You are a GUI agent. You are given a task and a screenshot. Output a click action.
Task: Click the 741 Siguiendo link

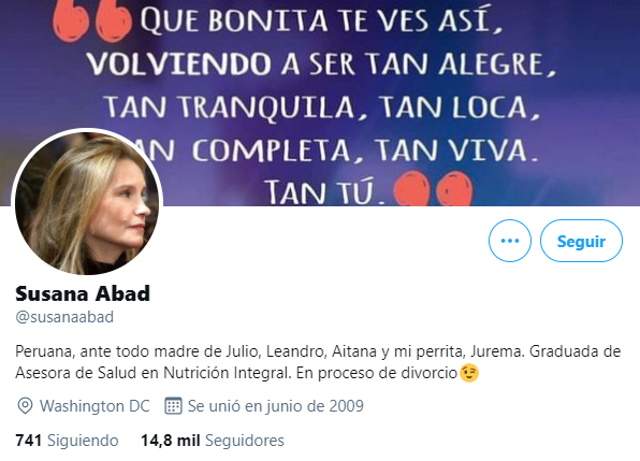67,441
